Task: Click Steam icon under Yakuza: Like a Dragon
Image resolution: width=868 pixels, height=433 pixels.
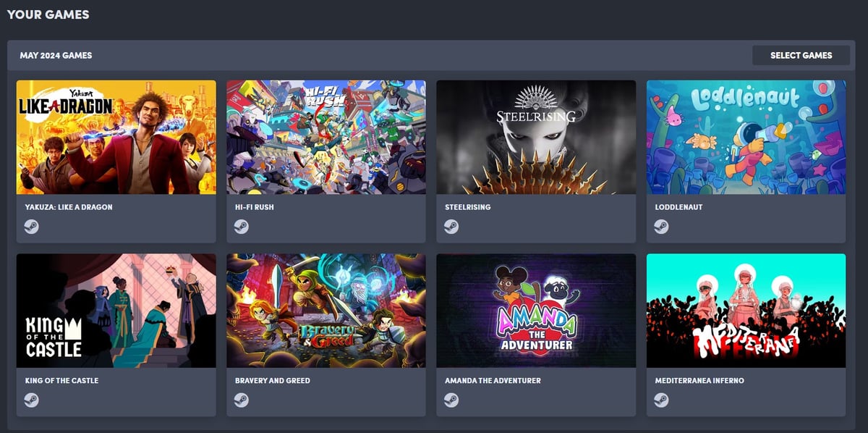Action: point(32,227)
